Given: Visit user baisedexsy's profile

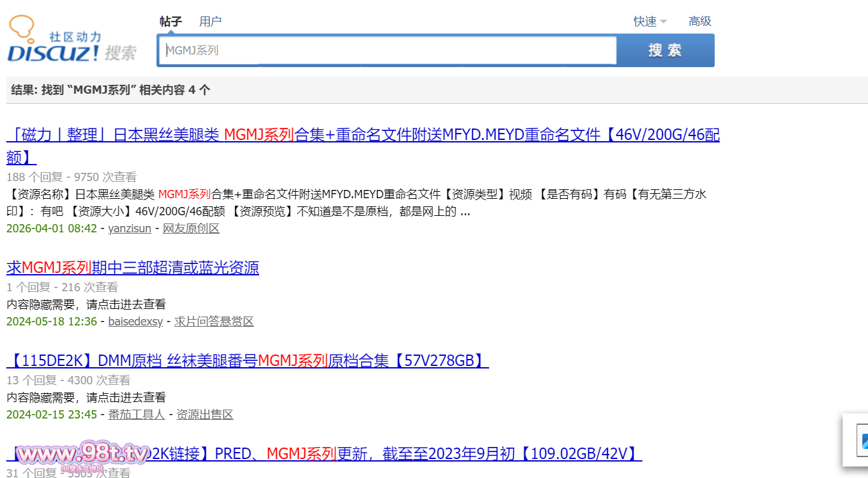Looking at the screenshot, I should click(x=136, y=322).
